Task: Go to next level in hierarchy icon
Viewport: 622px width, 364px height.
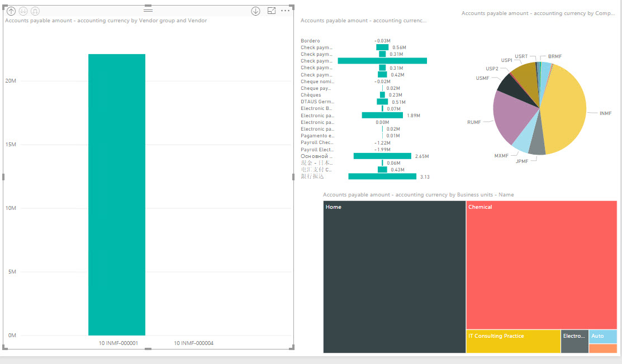Action: (x=23, y=11)
